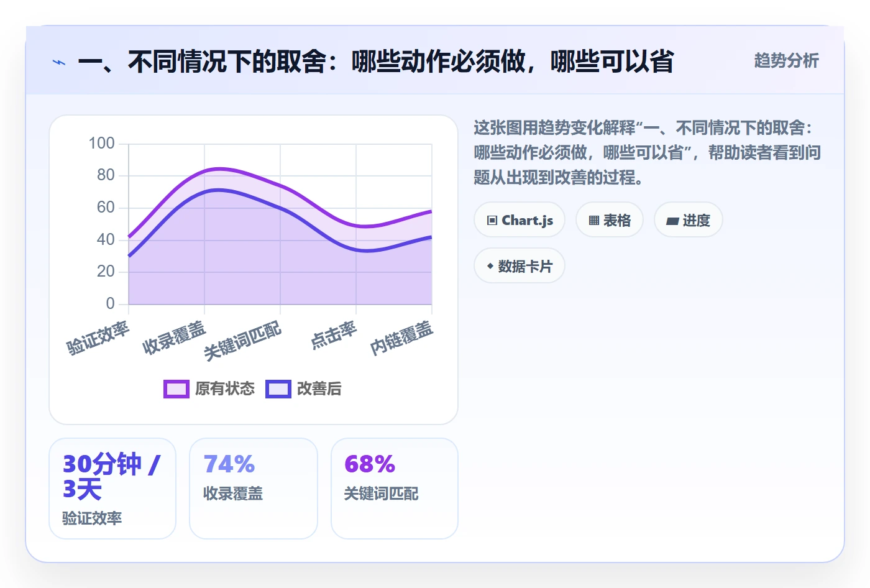Click the 收录覆盖 x-axis label
The height and width of the screenshot is (588, 870).
tap(174, 338)
